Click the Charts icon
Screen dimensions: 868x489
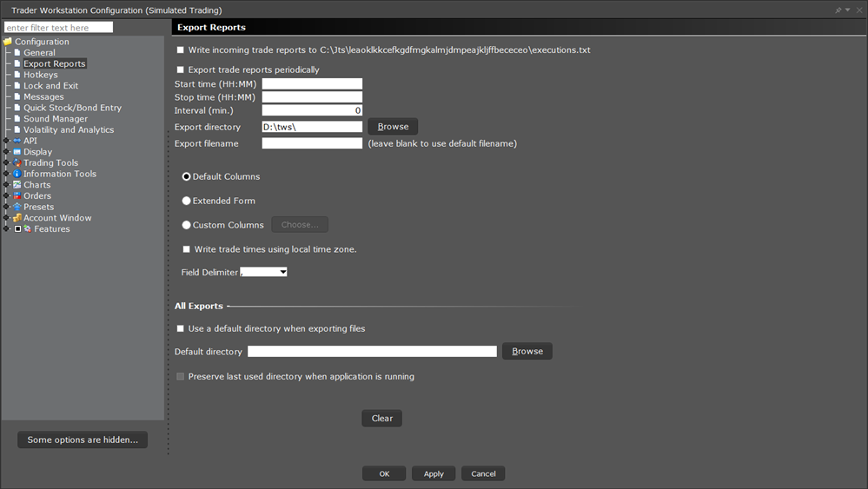point(17,185)
